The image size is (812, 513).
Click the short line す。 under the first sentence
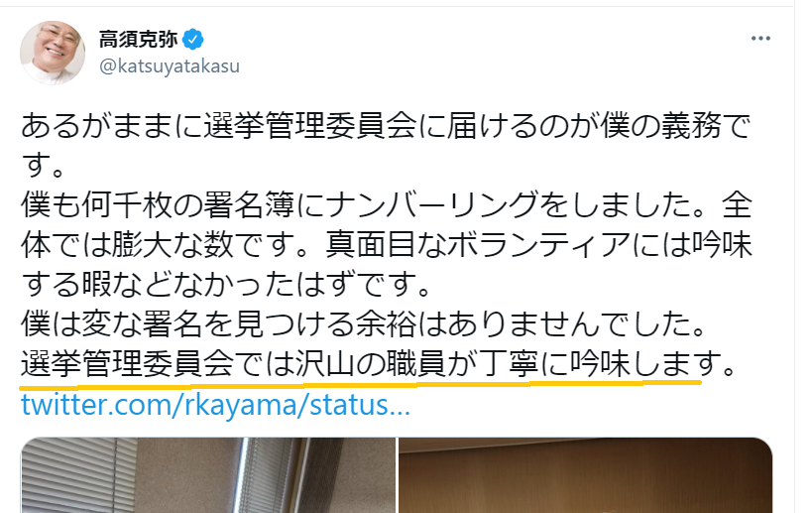[43, 166]
